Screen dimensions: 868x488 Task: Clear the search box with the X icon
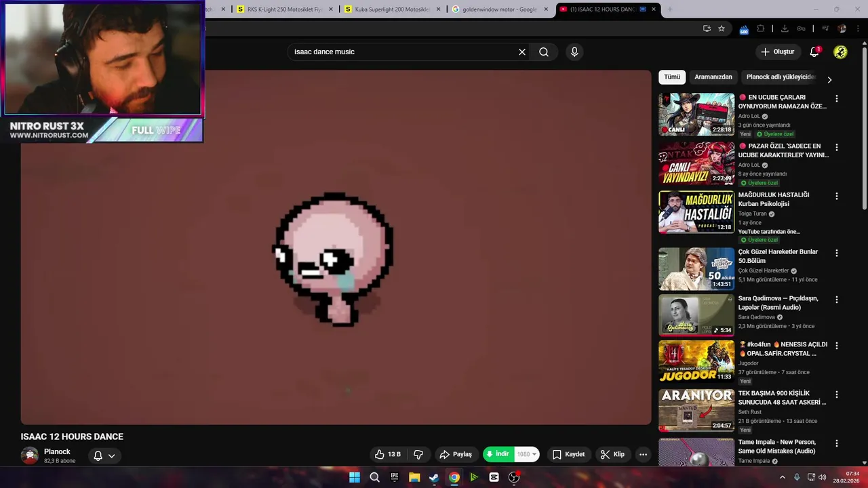[522, 52]
